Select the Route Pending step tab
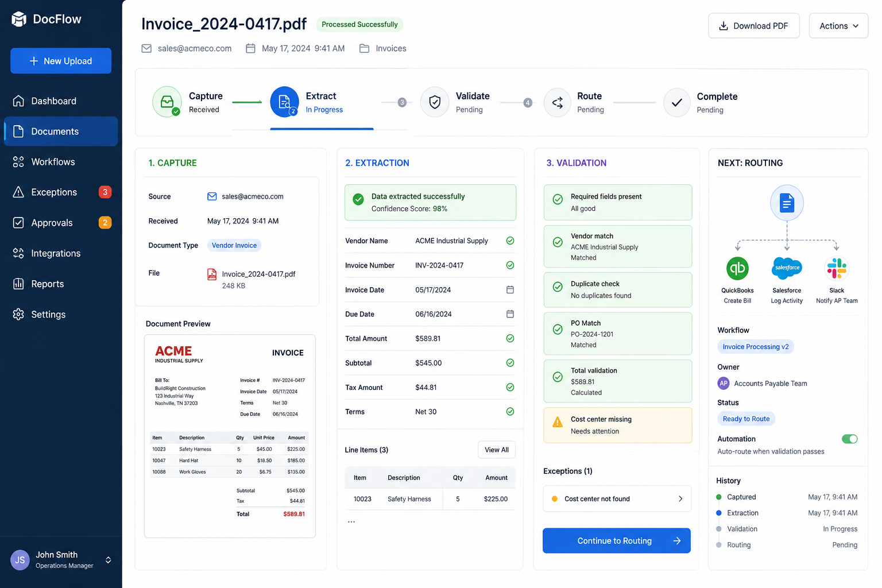The image size is (882, 588). [x=574, y=103]
